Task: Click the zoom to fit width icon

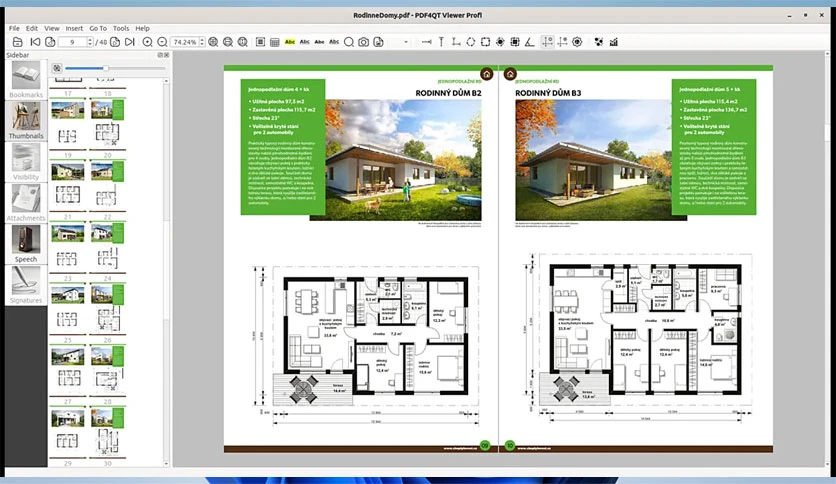Action: [228, 42]
